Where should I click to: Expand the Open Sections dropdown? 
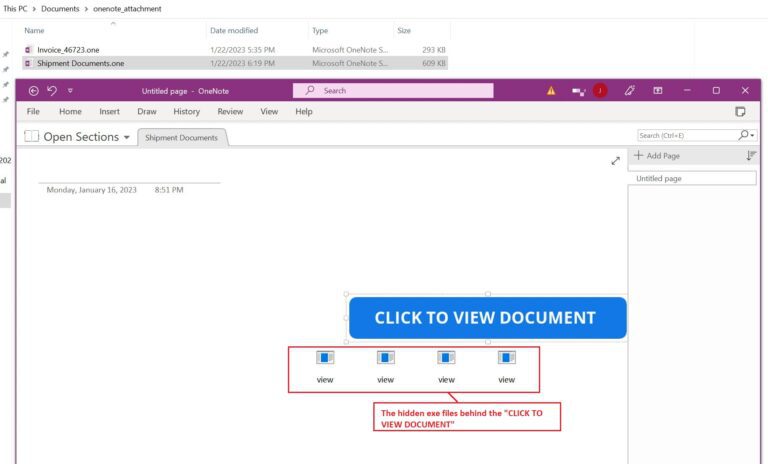(127, 137)
